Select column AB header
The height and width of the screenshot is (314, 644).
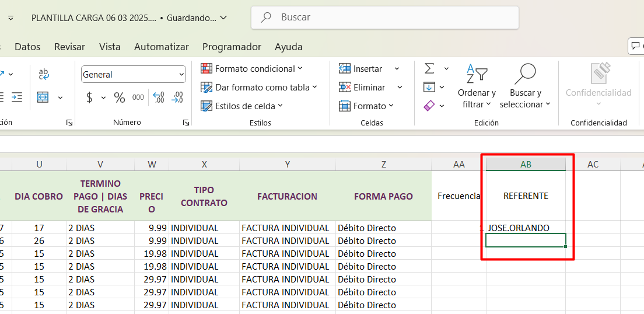click(526, 165)
